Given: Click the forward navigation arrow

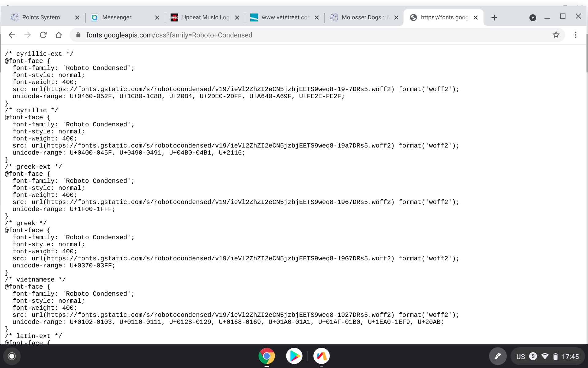Looking at the screenshot, I should (x=28, y=35).
